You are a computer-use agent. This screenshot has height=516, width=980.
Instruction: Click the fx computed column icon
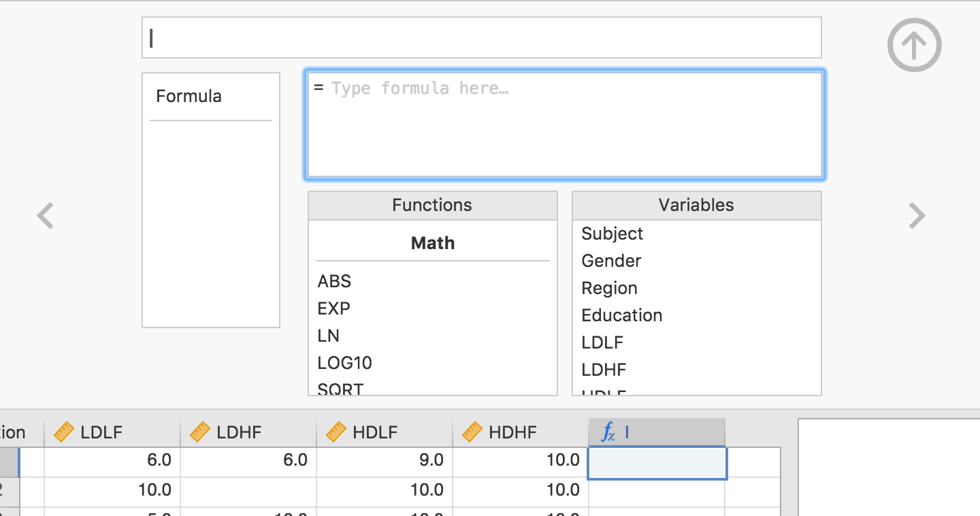click(x=608, y=432)
